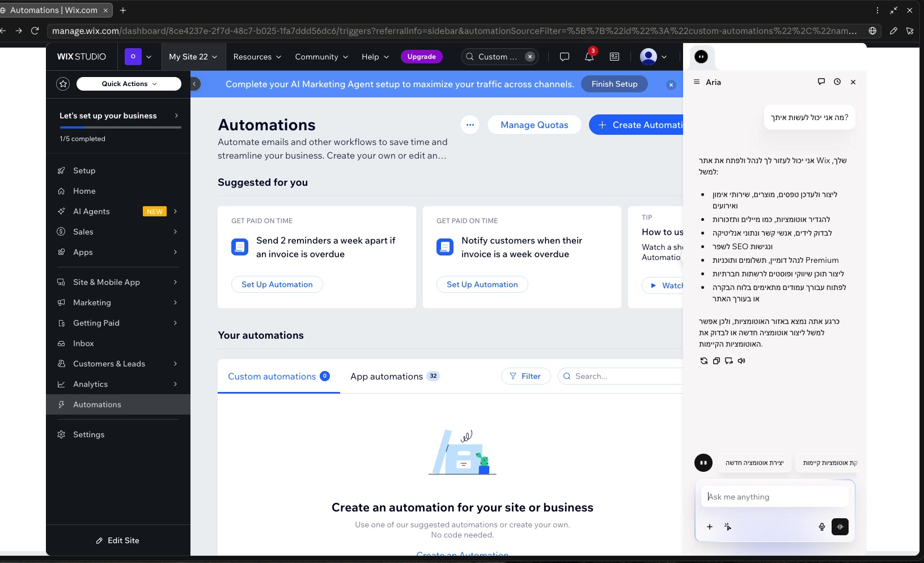Copy the Aria response
This screenshot has width=924, height=563.
click(717, 361)
